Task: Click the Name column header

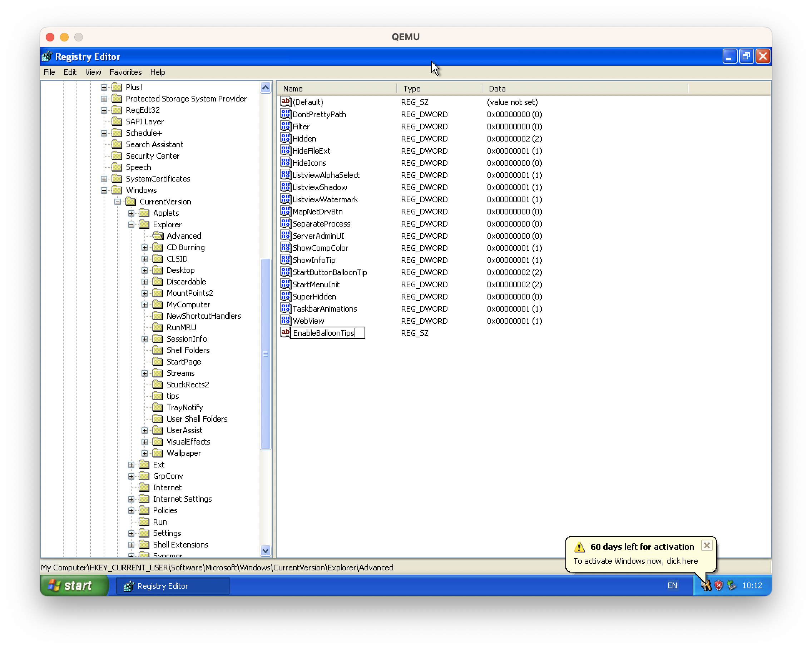Action: pyautogui.click(x=337, y=89)
